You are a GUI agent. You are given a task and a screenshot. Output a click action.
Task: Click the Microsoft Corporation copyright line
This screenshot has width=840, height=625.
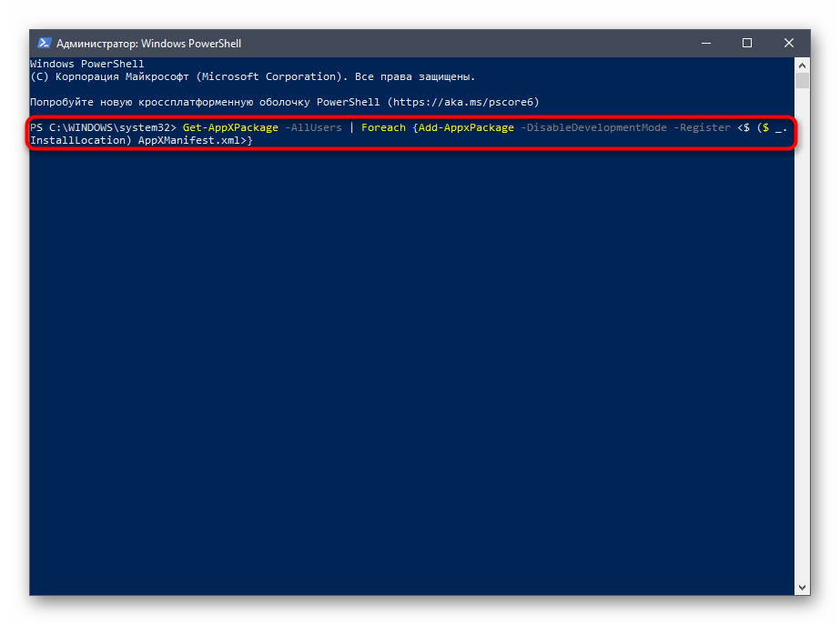[253, 77]
